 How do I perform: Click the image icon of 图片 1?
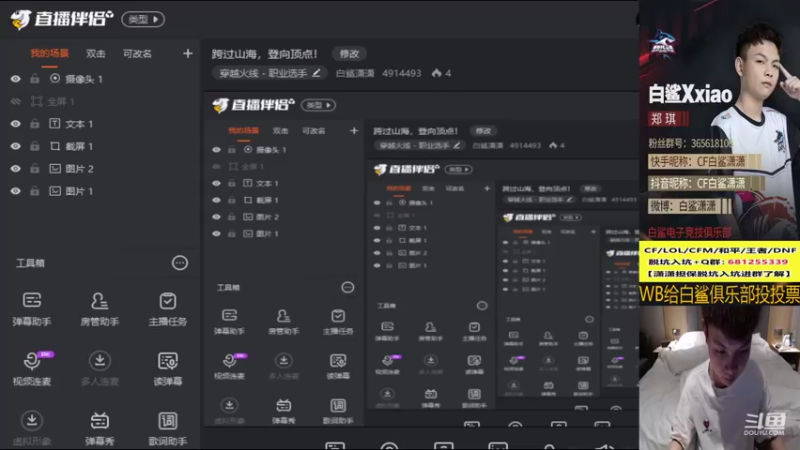pos(55,191)
